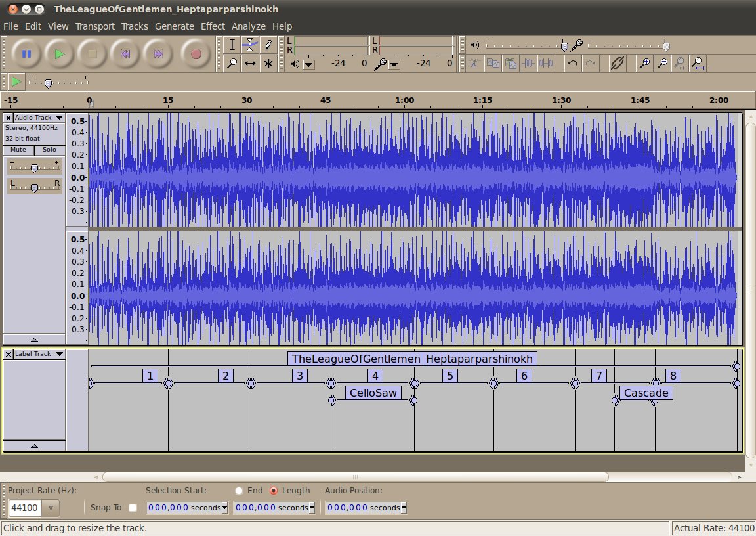Screen dimensions: 756x536
Task: Click the Zoom In magnifier icon
Action: point(645,64)
